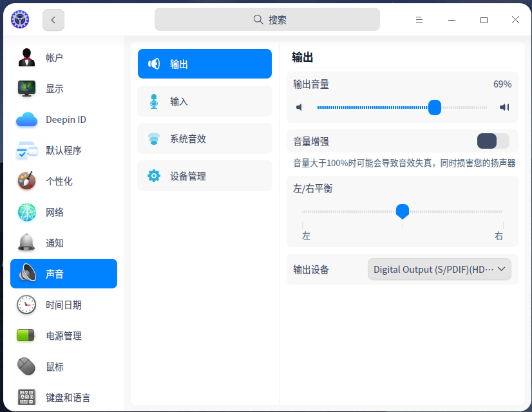Viewport: 532px width, 412px height.
Task: Select 设备管理 (Device Management) tab
Action: [204, 176]
